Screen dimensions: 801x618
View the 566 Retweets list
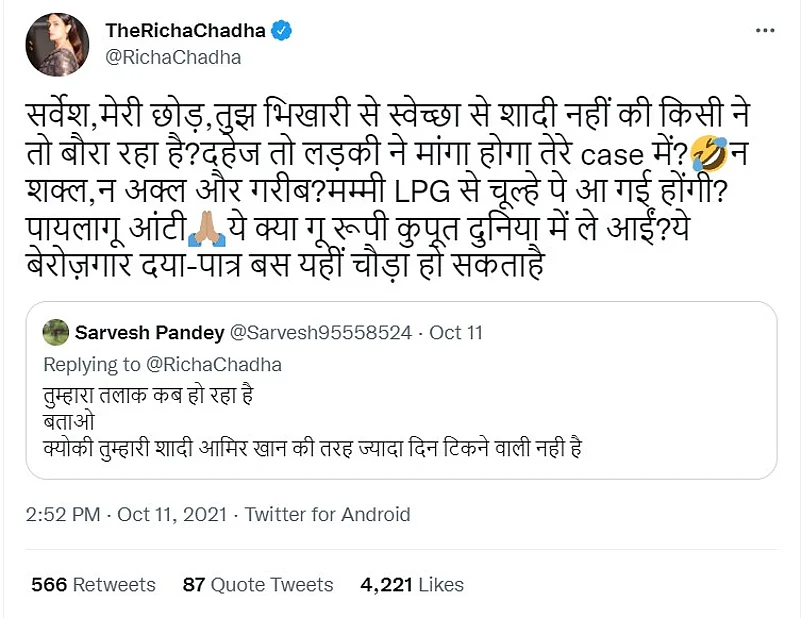pyautogui.click(x=93, y=584)
